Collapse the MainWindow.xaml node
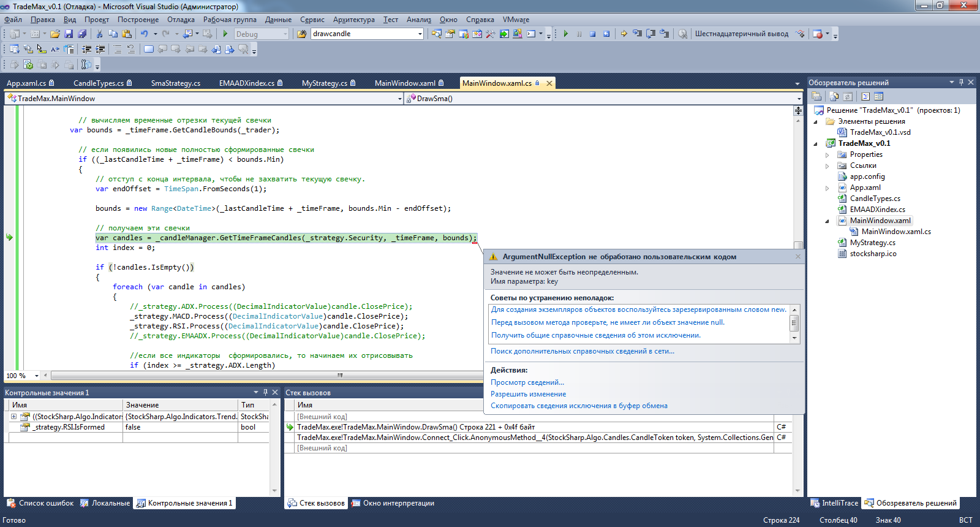 (827, 221)
